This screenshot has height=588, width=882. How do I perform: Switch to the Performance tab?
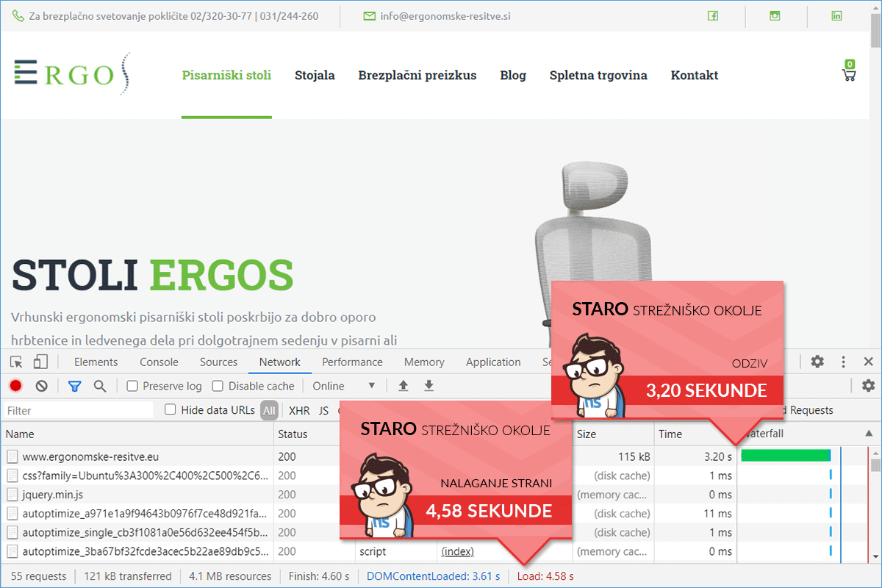[x=352, y=362]
